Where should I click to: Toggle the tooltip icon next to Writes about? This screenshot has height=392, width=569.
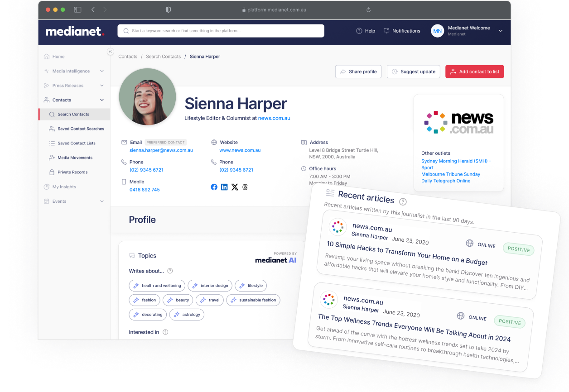[169, 271]
